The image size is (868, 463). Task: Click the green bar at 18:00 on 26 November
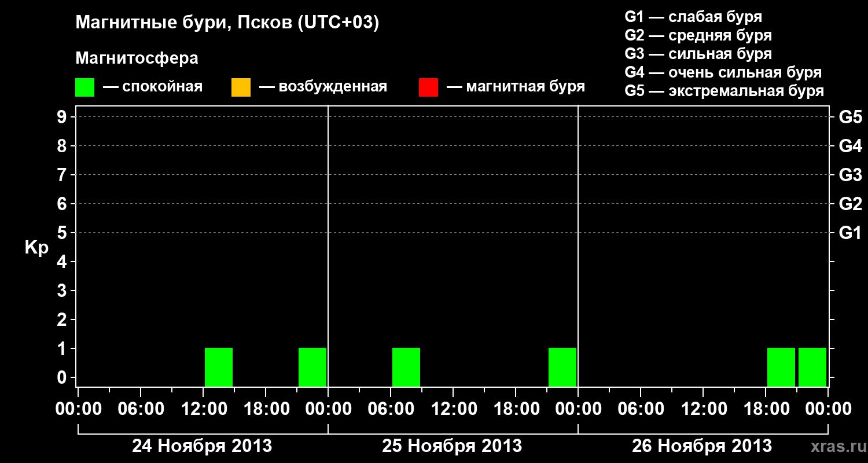(781, 367)
